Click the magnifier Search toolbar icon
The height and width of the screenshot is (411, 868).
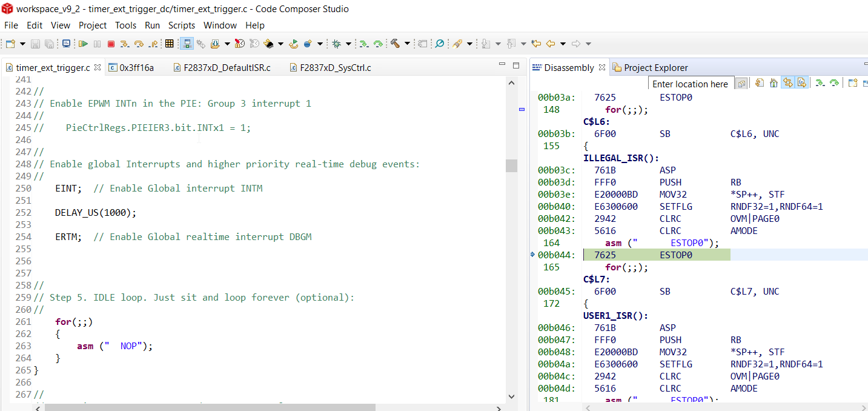[x=439, y=44]
